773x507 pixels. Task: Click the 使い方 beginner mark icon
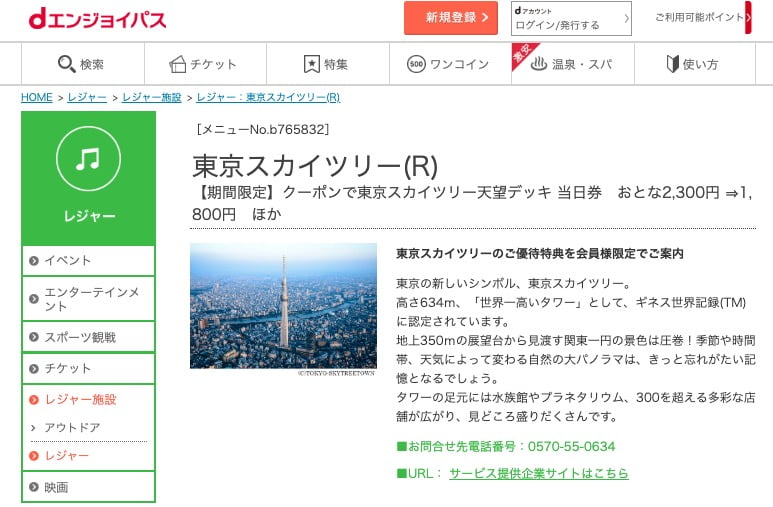point(673,64)
